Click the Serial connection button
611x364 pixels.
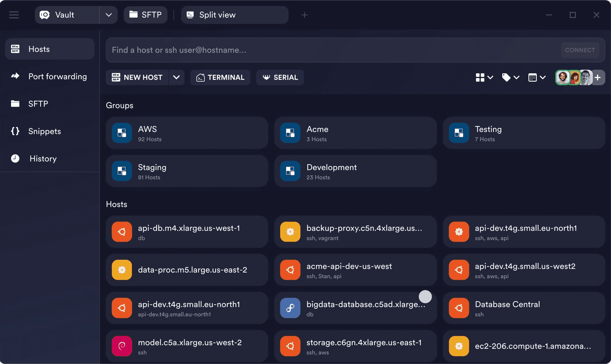coord(280,78)
